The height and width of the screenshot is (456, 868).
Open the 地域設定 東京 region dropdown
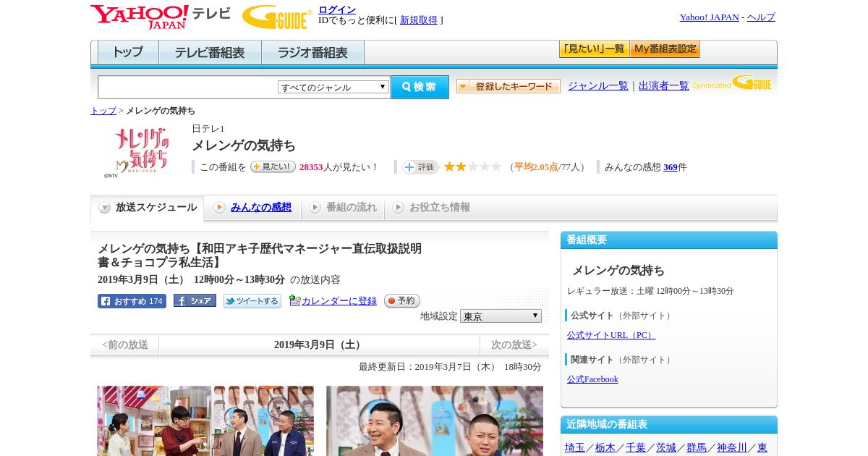click(x=501, y=316)
